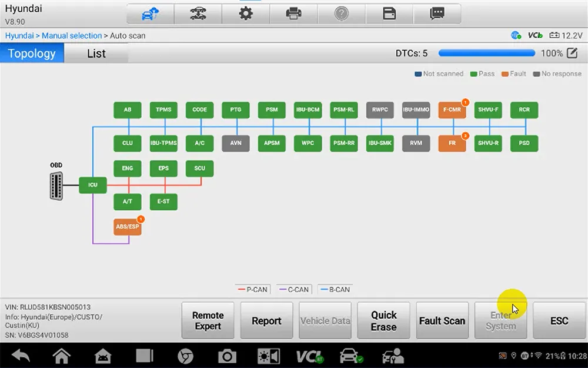Click the ESC button
The image size is (588, 368).
point(559,321)
